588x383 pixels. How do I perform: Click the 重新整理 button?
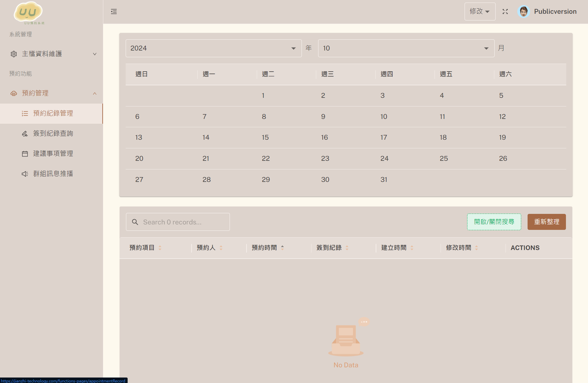click(546, 222)
